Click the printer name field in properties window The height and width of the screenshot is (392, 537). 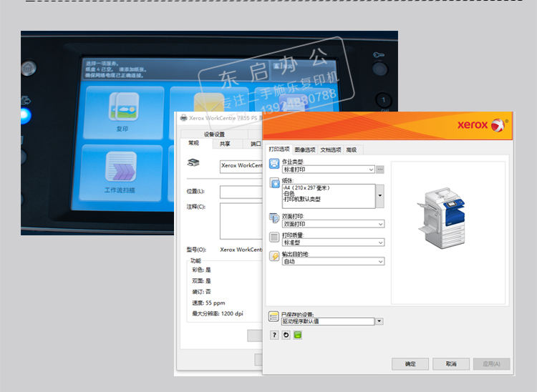click(x=241, y=166)
